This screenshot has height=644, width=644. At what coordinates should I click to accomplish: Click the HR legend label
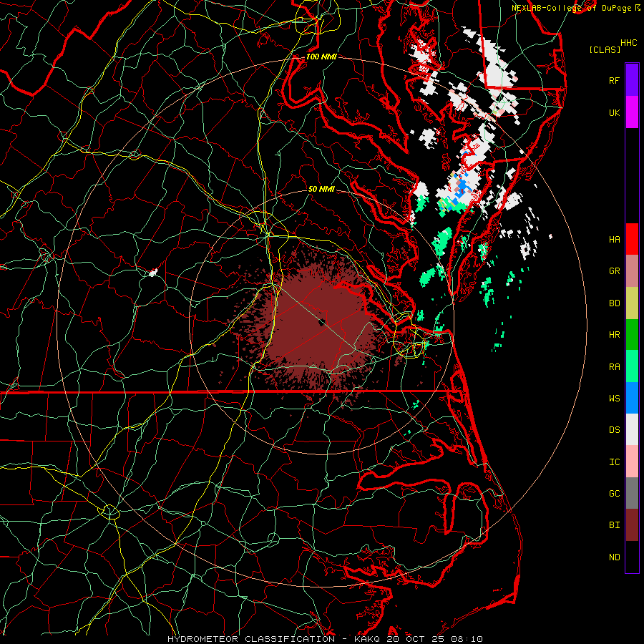pyautogui.click(x=614, y=335)
